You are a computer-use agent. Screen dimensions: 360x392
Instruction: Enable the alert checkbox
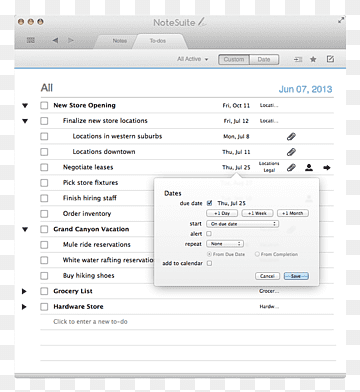click(209, 234)
